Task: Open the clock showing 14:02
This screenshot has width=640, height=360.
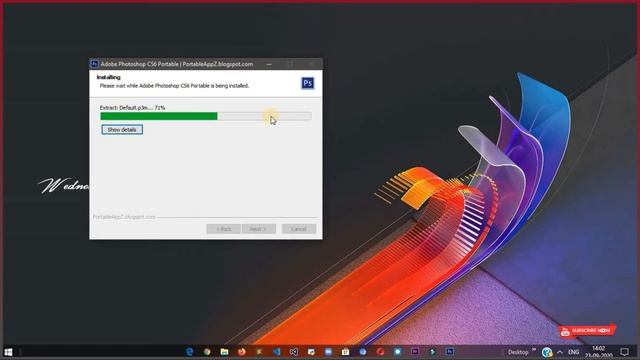Action: tap(598, 351)
